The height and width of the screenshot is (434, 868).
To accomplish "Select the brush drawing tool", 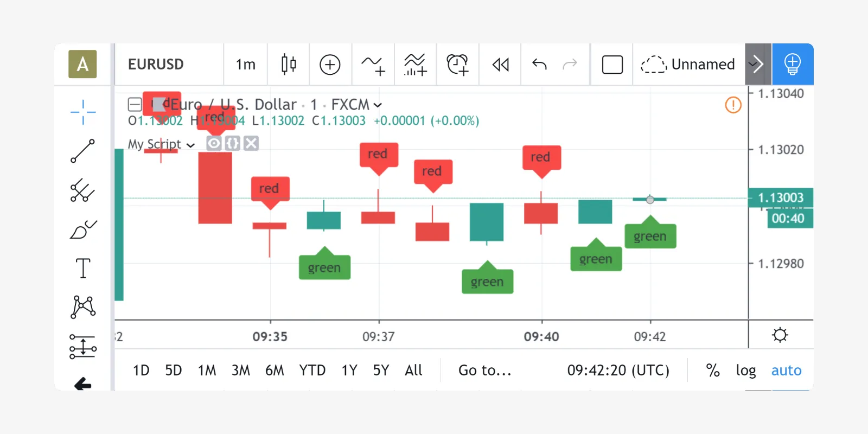I will 83,229.
